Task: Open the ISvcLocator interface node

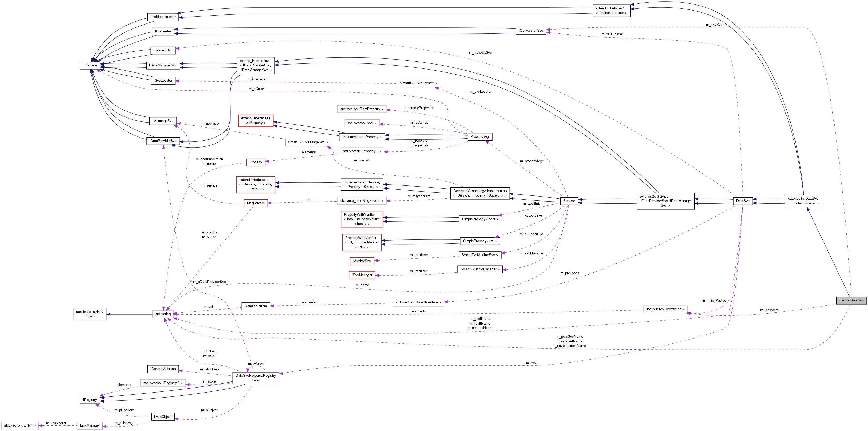Action: pyautogui.click(x=163, y=80)
